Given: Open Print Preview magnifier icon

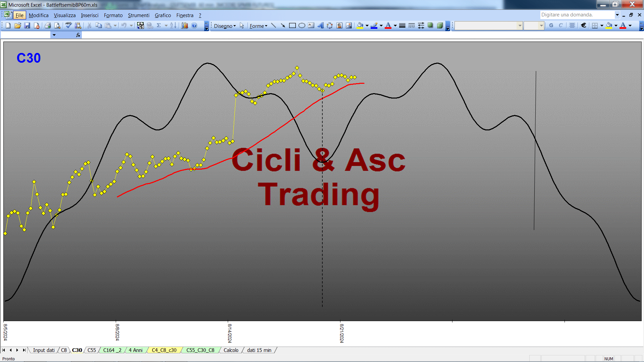Looking at the screenshot, I should tap(57, 25).
